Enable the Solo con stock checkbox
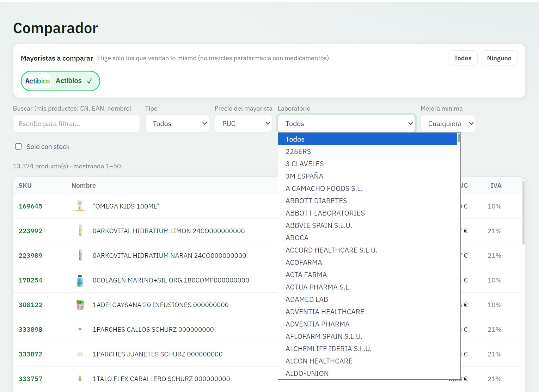This screenshot has width=539, height=392. point(18,147)
